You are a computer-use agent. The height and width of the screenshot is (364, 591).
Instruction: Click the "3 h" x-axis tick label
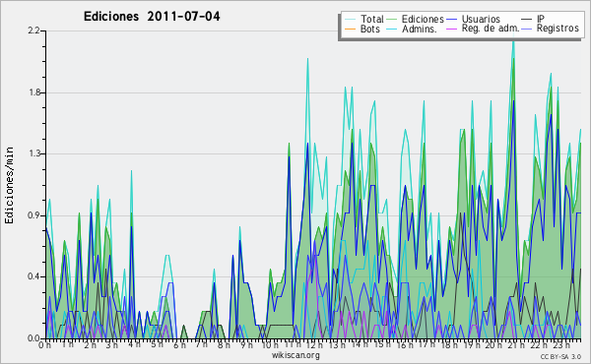pos(111,345)
